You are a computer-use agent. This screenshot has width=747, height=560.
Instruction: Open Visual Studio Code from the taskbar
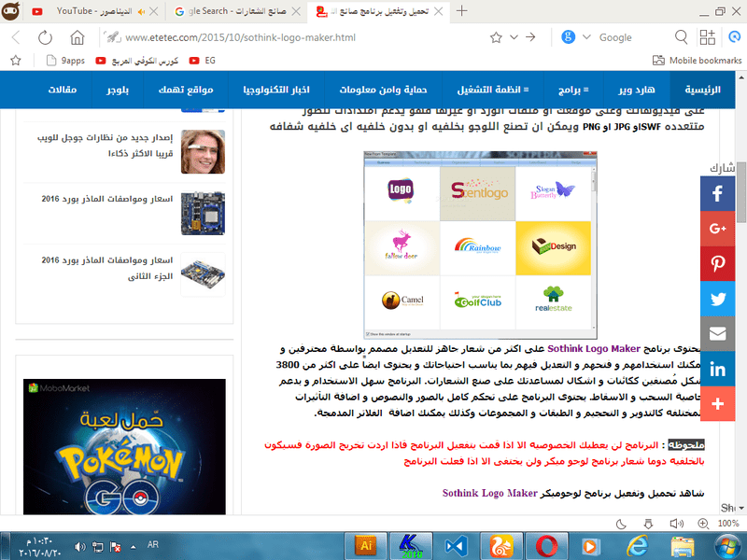(x=457, y=546)
